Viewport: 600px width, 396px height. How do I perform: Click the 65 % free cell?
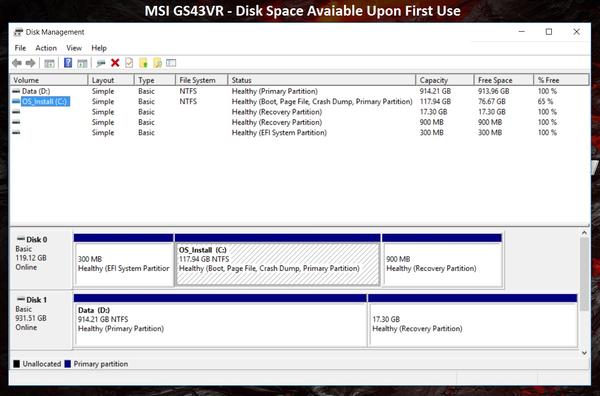coord(545,101)
